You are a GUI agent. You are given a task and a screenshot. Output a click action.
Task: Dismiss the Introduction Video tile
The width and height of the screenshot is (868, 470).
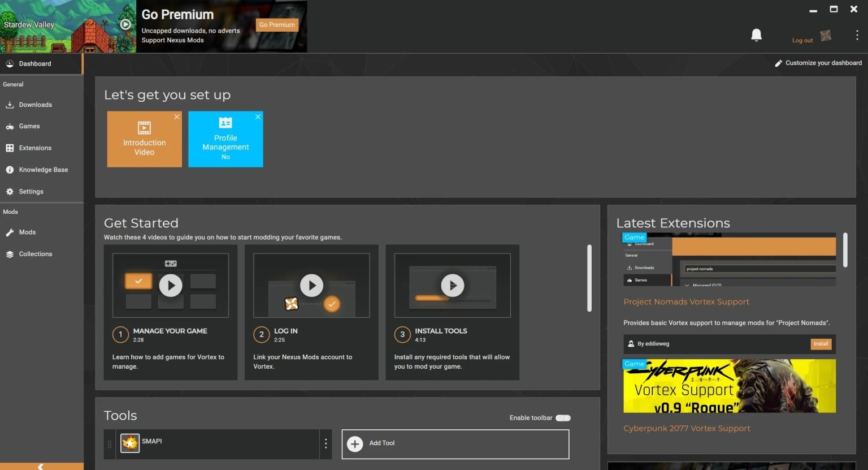coord(177,117)
